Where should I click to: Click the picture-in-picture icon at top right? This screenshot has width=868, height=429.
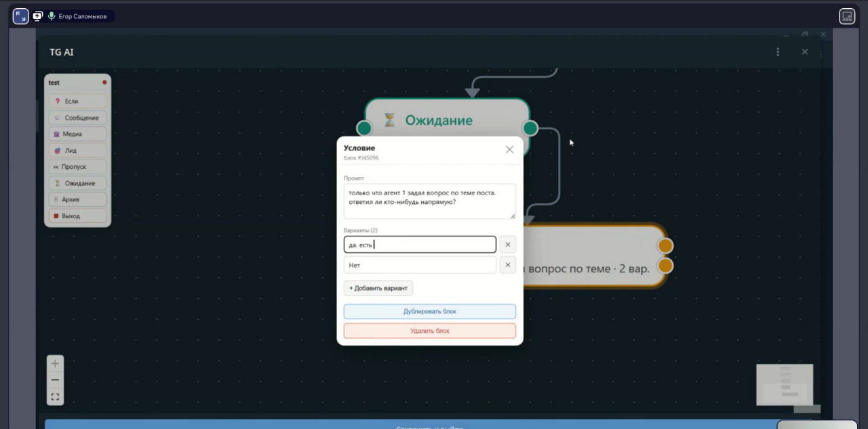pos(847,16)
